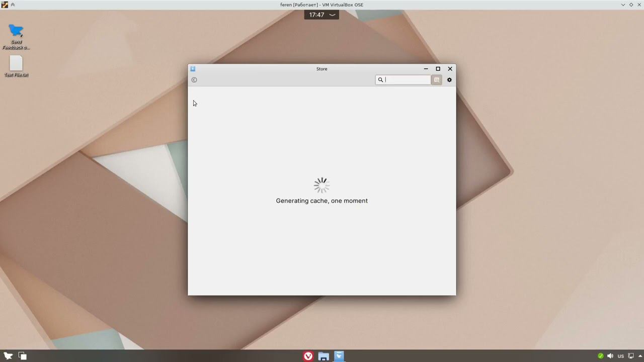Image resolution: width=644 pixels, height=362 pixels.
Task: Minimize the Store window
Action: (x=426, y=69)
